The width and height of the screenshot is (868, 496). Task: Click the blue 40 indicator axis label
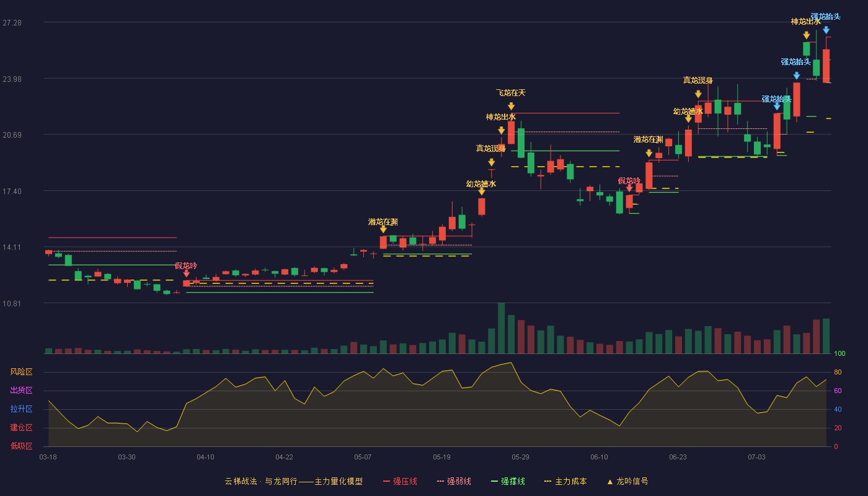(x=838, y=409)
